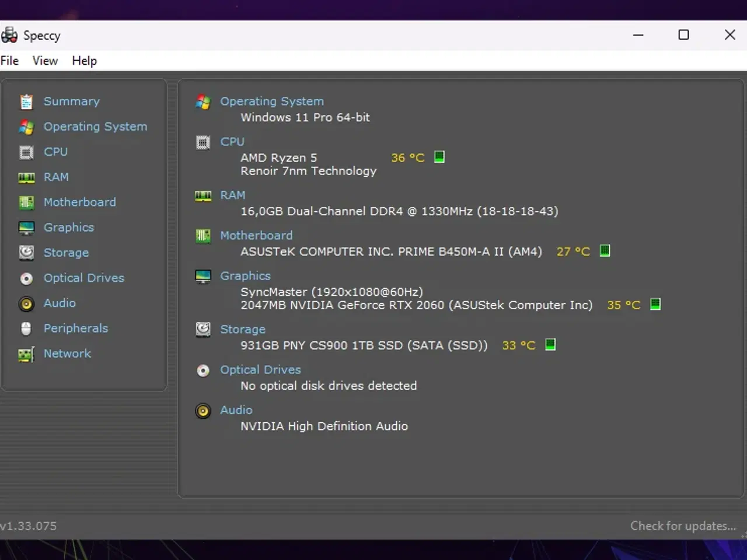Screen dimensions: 747x560
Task: Click Check for updates link
Action: coord(683,526)
